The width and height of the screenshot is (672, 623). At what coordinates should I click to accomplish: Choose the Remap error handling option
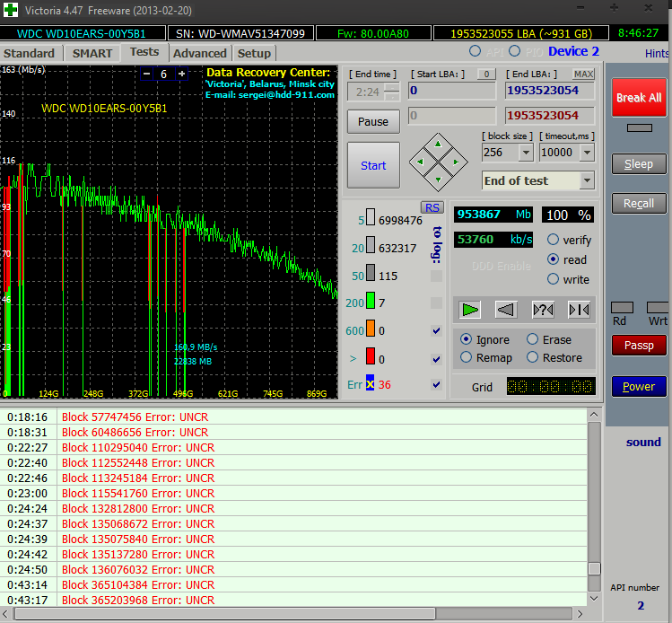pyautogui.click(x=467, y=357)
